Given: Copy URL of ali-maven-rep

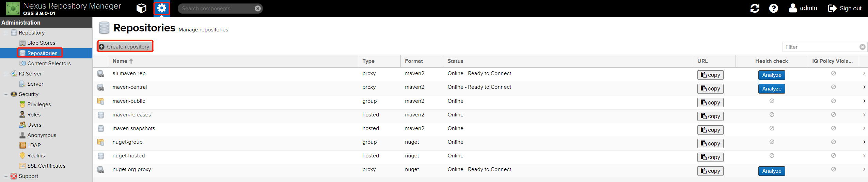Looking at the screenshot, I should click(x=710, y=75).
